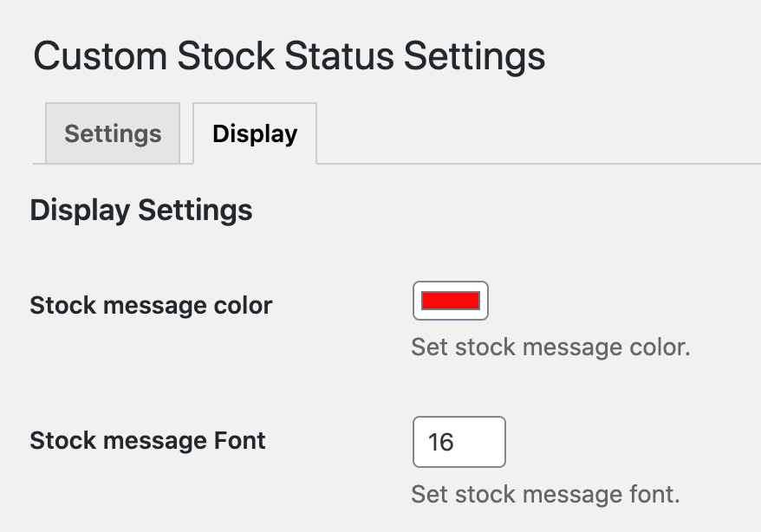Click the Display Settings section title
Screen dimensions: 761x532
pos(140,210)
